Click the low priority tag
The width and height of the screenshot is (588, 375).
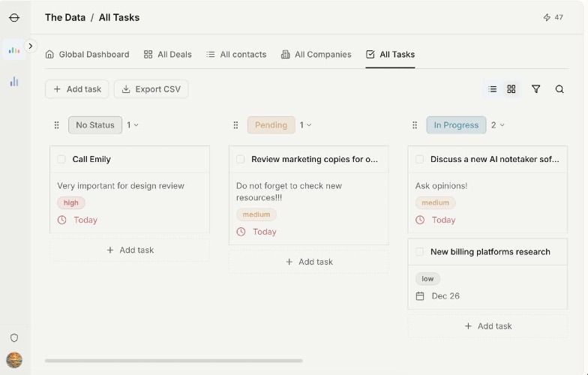[x=427, y=279]
